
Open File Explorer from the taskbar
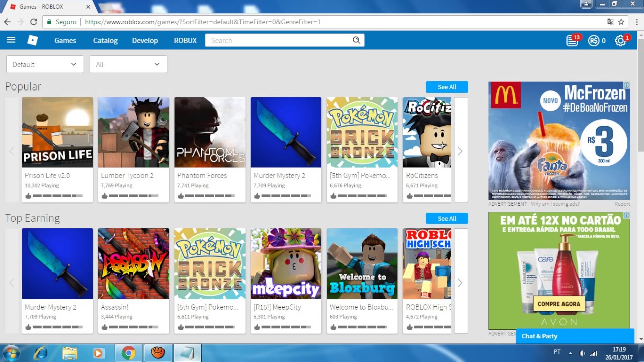(x=70, y=353)
